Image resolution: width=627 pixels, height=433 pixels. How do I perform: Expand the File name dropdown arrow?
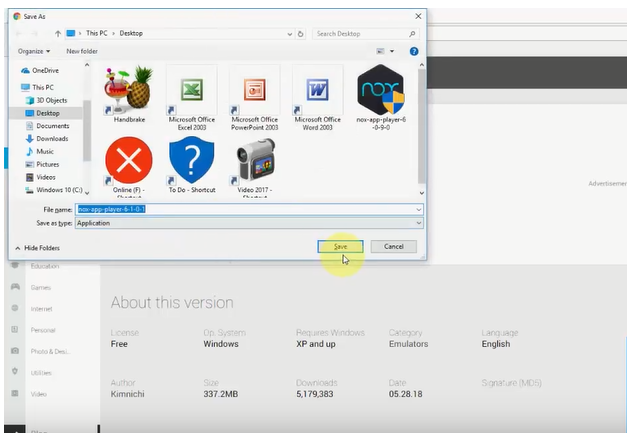pos(419,209)
